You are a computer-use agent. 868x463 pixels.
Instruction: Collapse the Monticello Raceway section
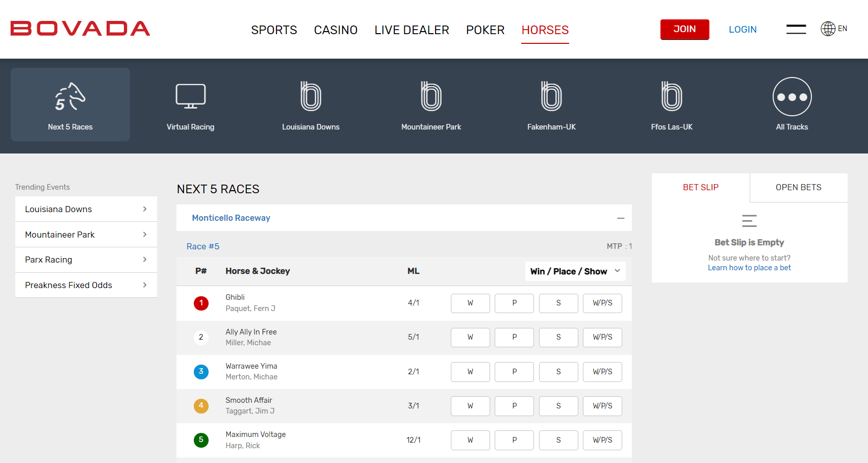coord(621,218)
